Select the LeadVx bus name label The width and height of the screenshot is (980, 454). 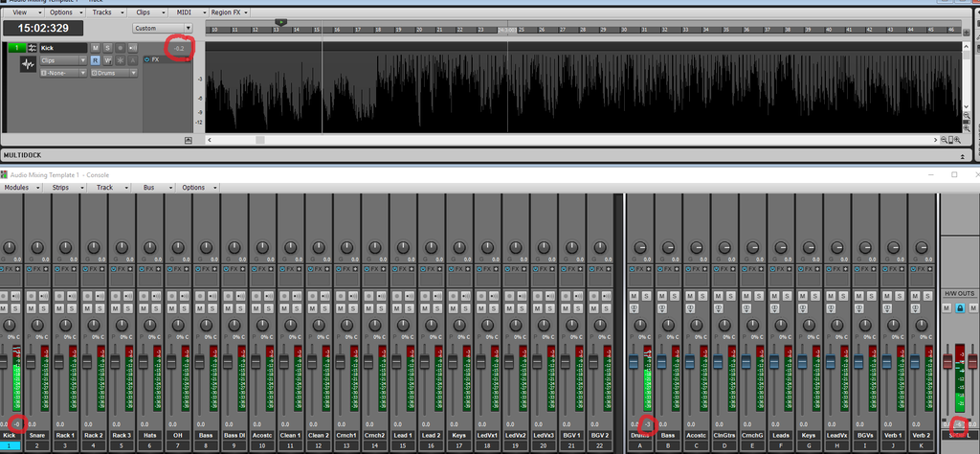point(835,435)
